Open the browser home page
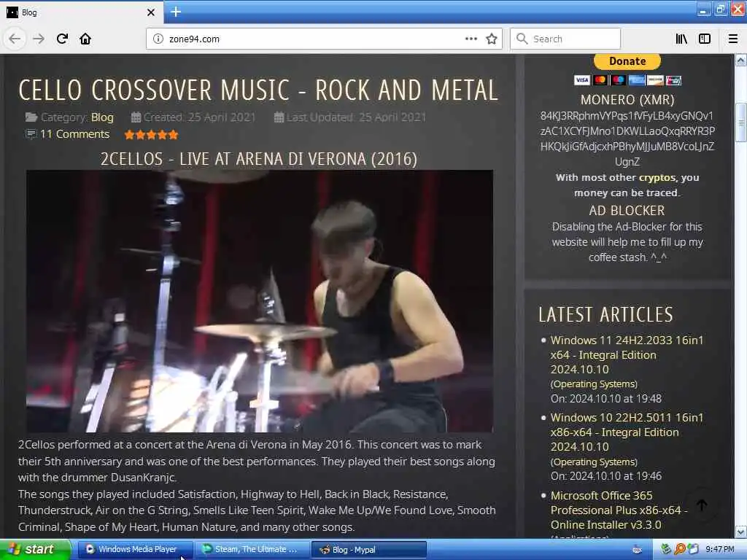This screenshot has width=747, height=560. pos(85,39)
